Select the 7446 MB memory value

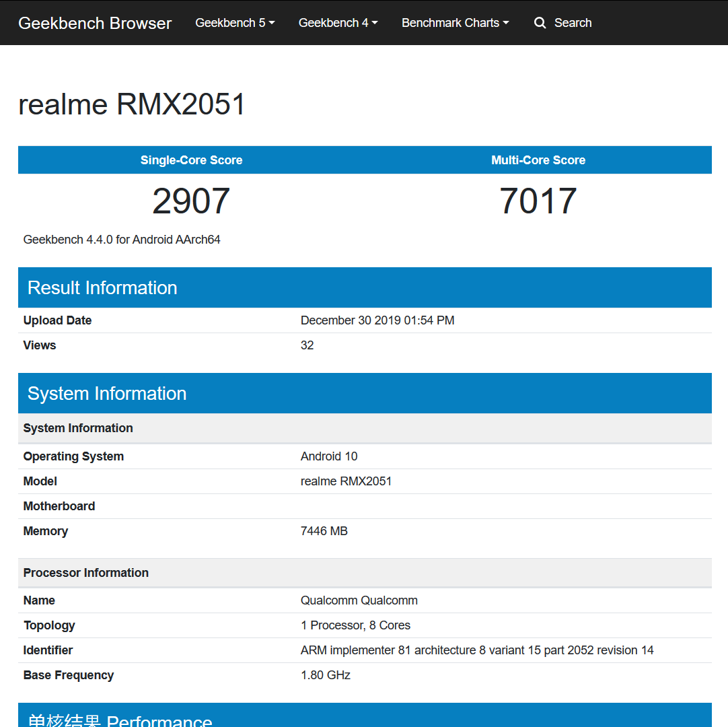(324, 531)
